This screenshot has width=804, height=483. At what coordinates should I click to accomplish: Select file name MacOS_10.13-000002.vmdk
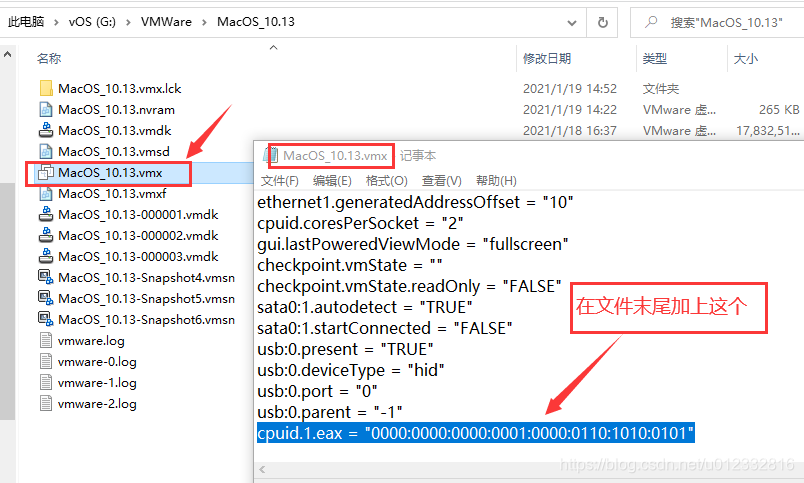tap(138, 235)
